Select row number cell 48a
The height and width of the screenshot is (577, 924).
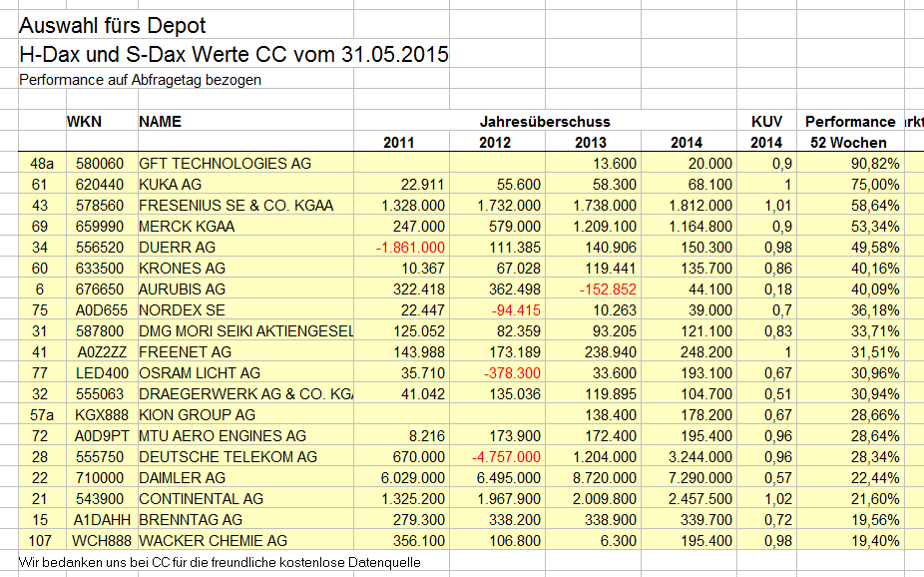[x=42, y=164]
